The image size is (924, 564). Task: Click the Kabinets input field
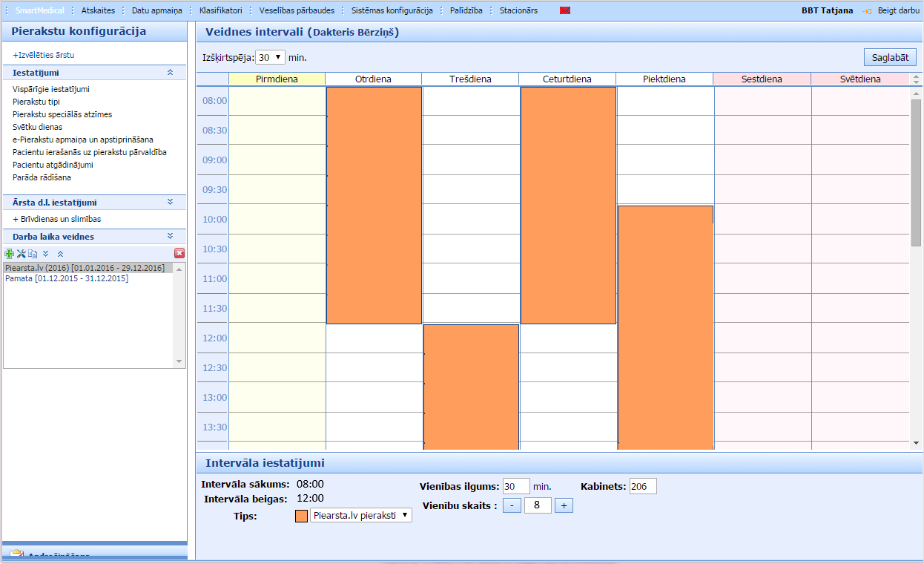(643, 487)
